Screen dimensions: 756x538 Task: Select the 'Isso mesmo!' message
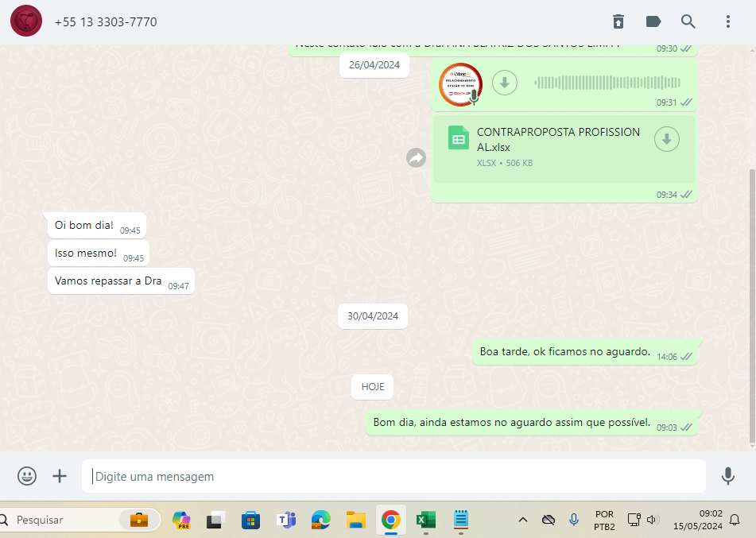point(99,254)
